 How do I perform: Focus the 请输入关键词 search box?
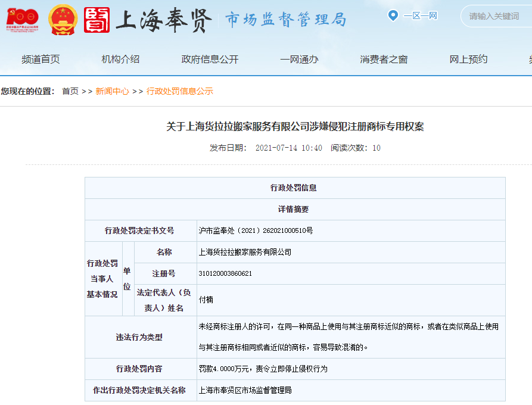[496, 16]
